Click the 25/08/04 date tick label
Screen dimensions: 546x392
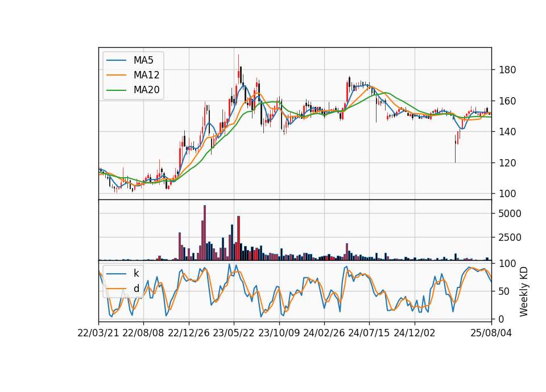[491, 333]
